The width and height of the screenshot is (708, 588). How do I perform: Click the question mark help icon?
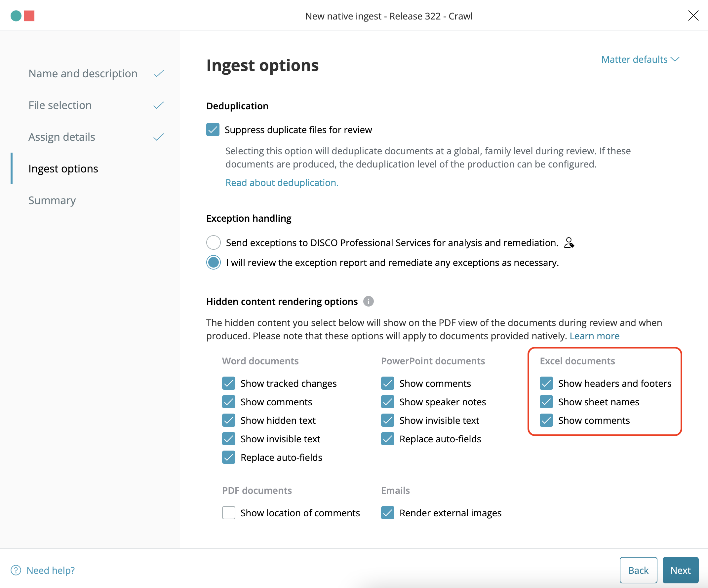16,570
